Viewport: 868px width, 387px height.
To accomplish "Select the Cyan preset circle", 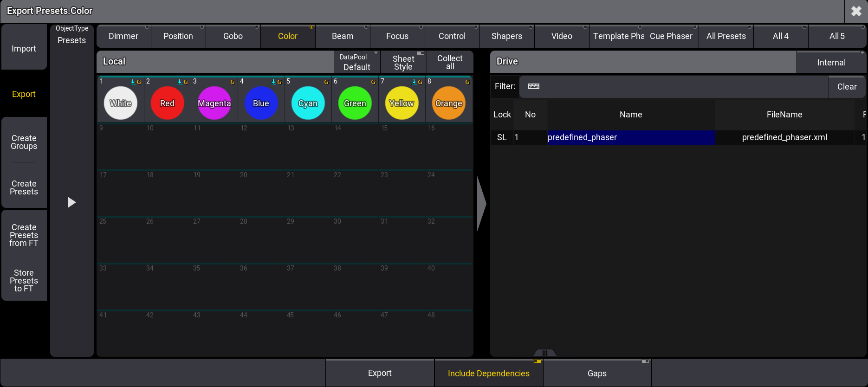I will [x=308, y=103].
